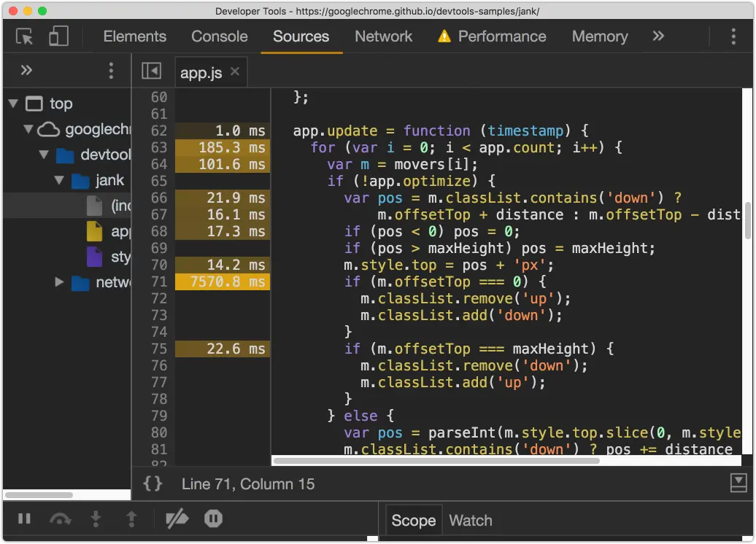756x544 pixels.
Task: Click the macOS yellow minimize button
Action: click(28, 11)
